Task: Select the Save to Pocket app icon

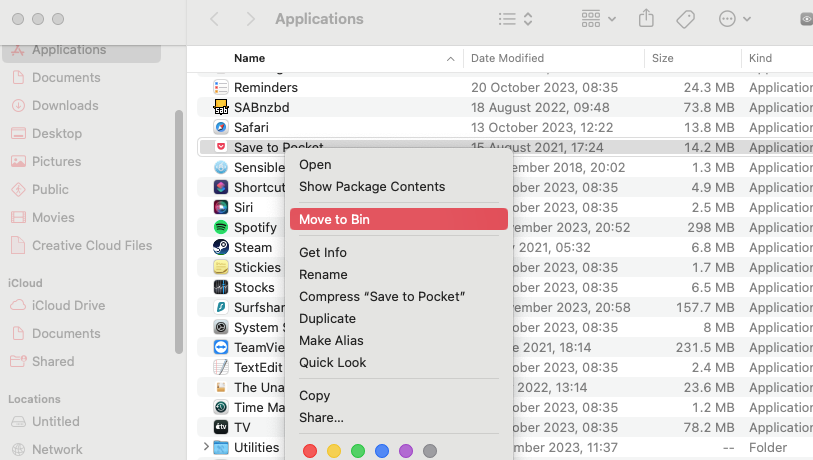Action: (x=221, y=147)
